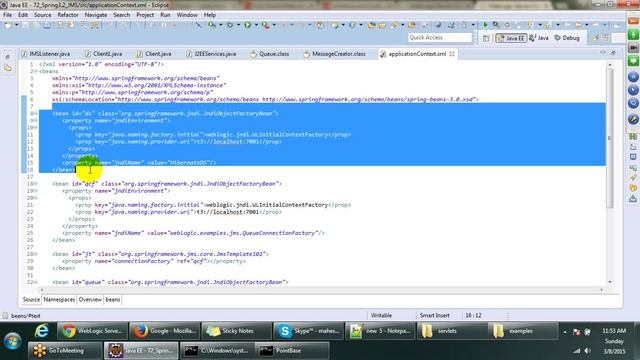Switch to WebLogic Server Chrome window
The height and width of the screenshot is (360, 640).
click(92, 331)
